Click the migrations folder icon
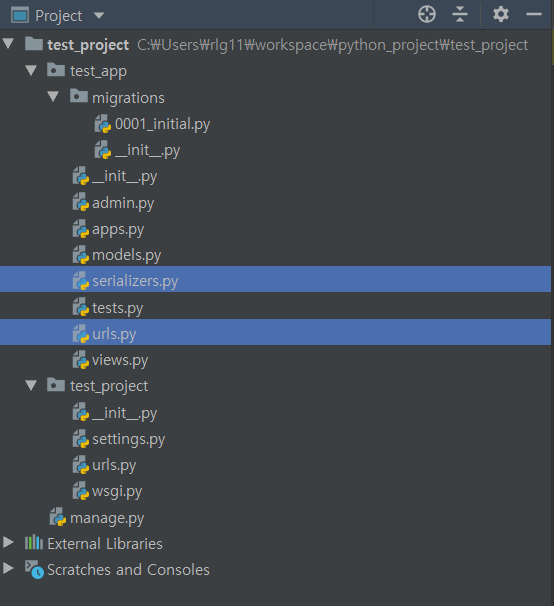The height and width of the screenshot is (606, 554). point(78,96)
